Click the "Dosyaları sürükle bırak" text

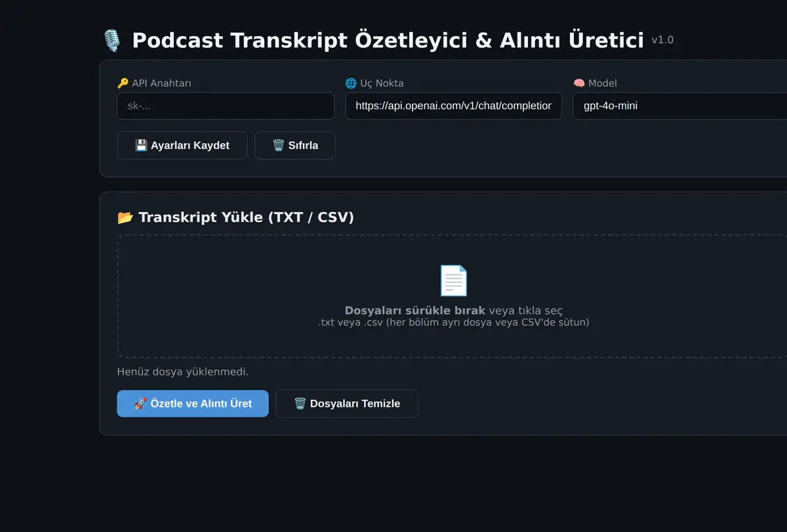pyautogui.click(x=415, y=310)
